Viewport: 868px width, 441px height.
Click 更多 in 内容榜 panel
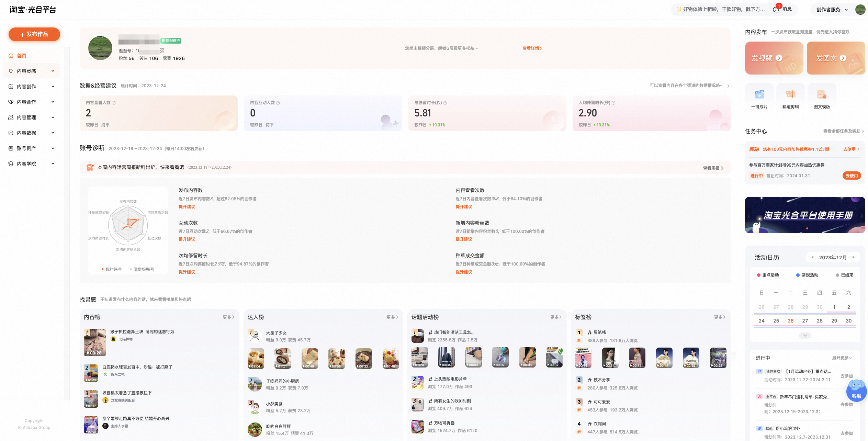tap(228, 317)
